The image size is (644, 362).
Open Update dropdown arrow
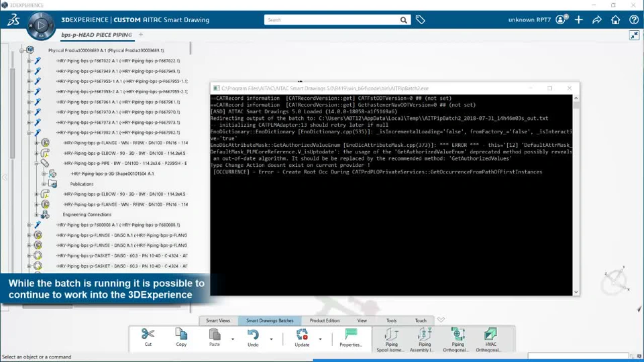(320, 339)
